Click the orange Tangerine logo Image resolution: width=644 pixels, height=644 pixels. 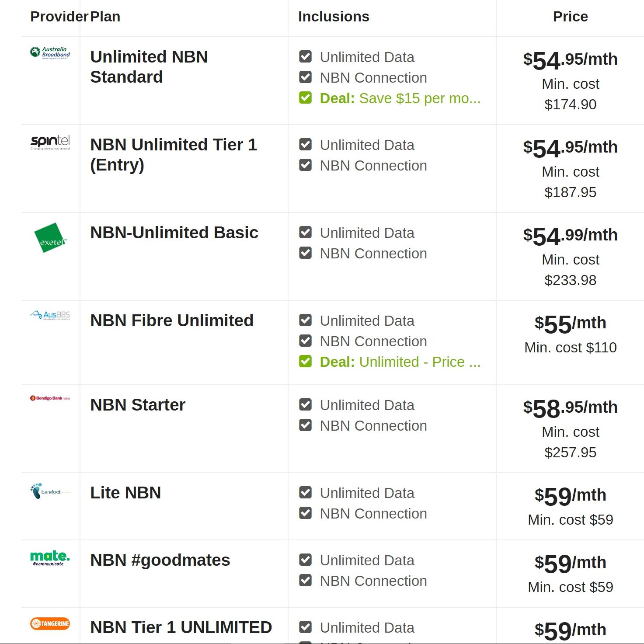pos(50,623)
